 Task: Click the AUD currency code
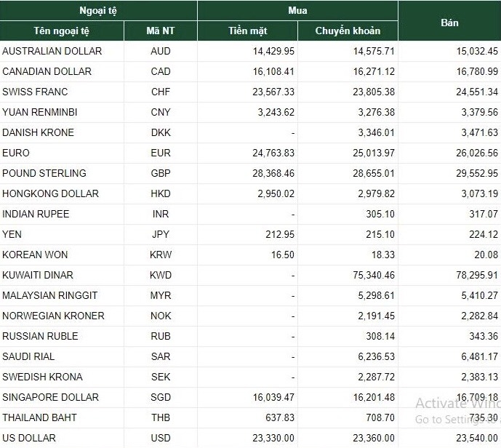click(x=161, y=51)
